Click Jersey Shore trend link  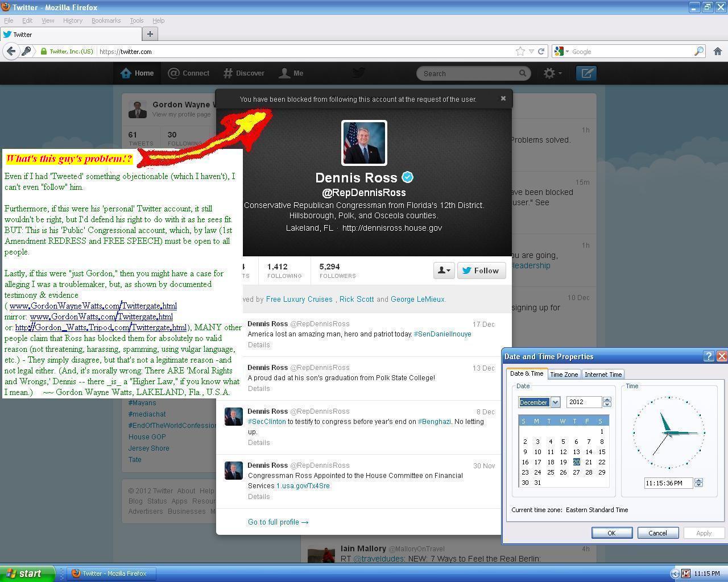click(148, 448)
